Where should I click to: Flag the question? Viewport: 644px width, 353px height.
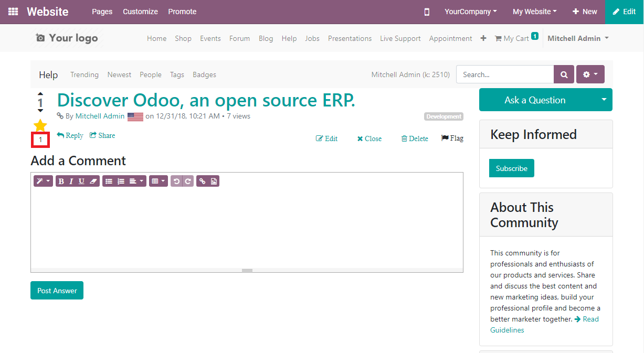pyautogui.click(x=452, y=138)
